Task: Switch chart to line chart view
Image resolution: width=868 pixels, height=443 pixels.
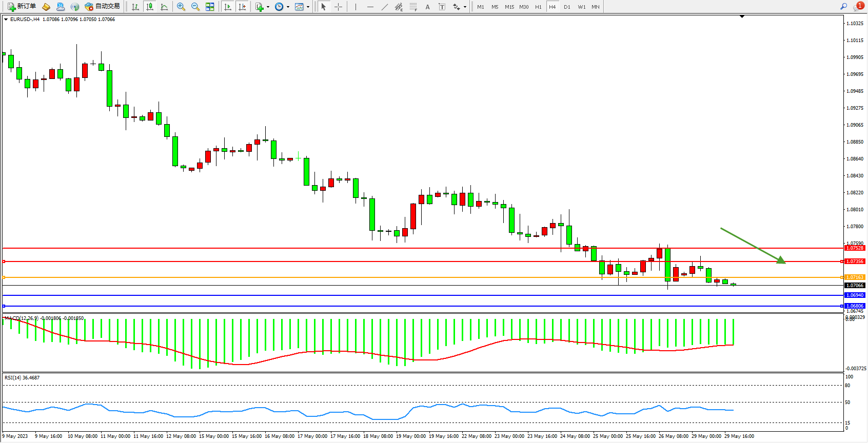Action: (164, 7)
